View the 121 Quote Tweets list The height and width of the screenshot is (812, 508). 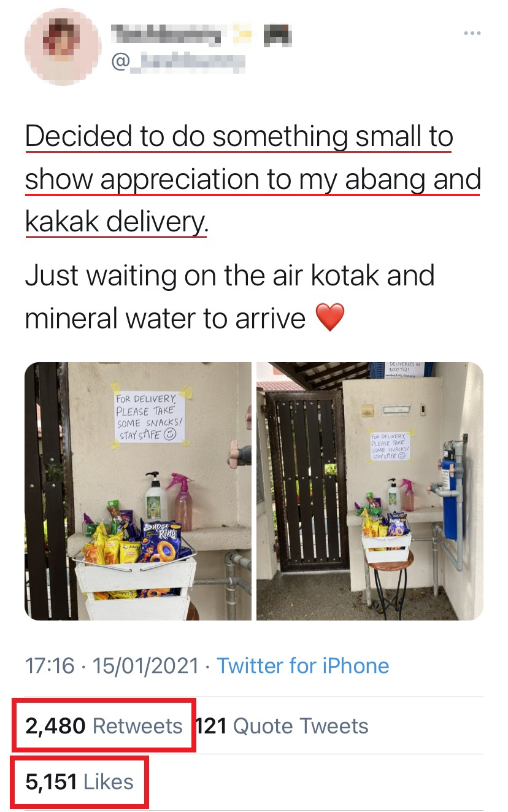[282, 726]
